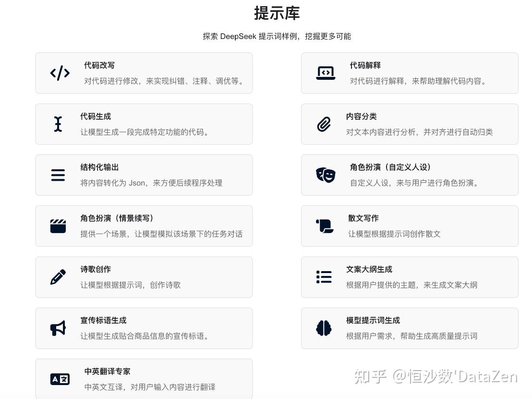Open the 诗歌创作 prompt title
Screen dimensions: 532x399
(x=96, y=269)
